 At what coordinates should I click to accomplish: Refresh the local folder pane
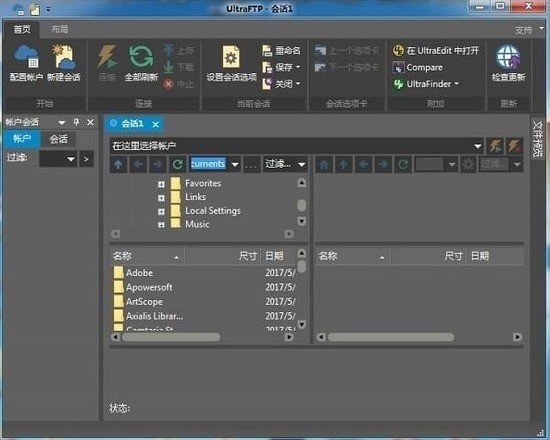pyautogui.click(x=177, y=164)
